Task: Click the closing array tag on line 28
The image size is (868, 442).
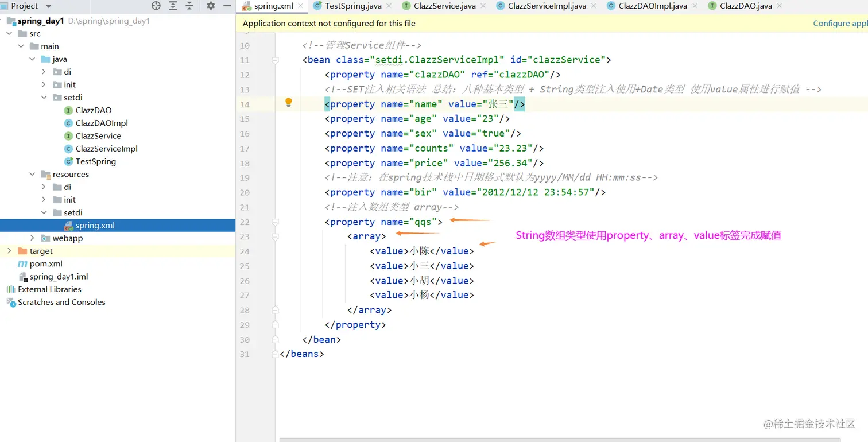Action: pos(370,310)
